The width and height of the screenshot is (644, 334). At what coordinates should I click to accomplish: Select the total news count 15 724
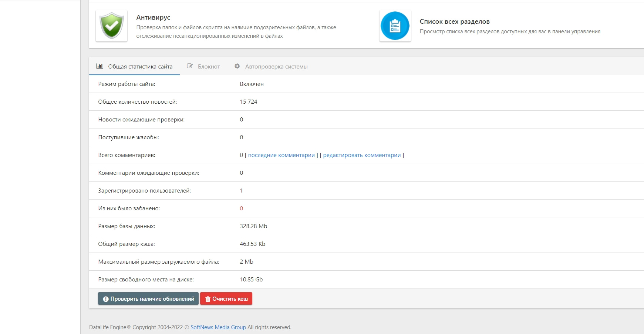tap(249, 102)
